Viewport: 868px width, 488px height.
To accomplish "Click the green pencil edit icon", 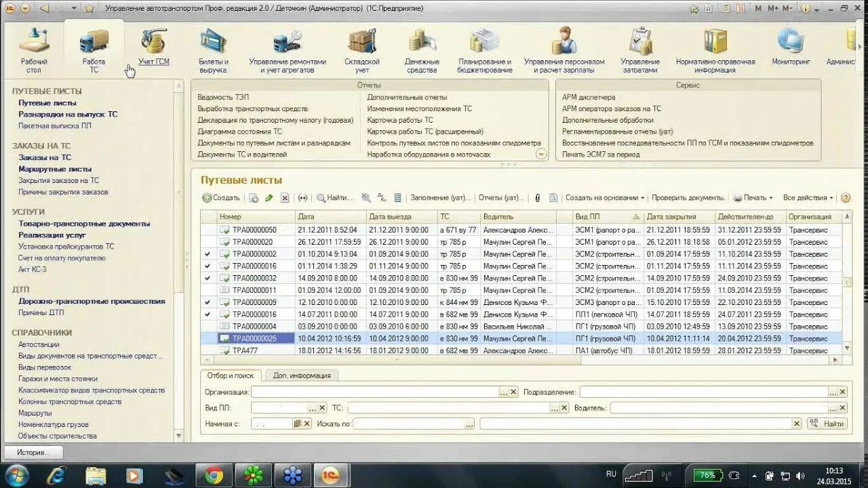I will (x=269, y=198).
